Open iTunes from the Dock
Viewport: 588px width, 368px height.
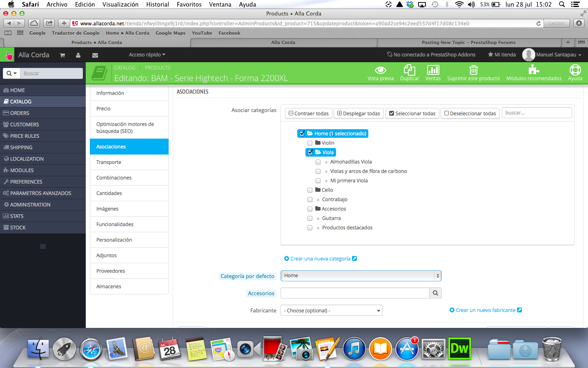click(x=354, y=348)
